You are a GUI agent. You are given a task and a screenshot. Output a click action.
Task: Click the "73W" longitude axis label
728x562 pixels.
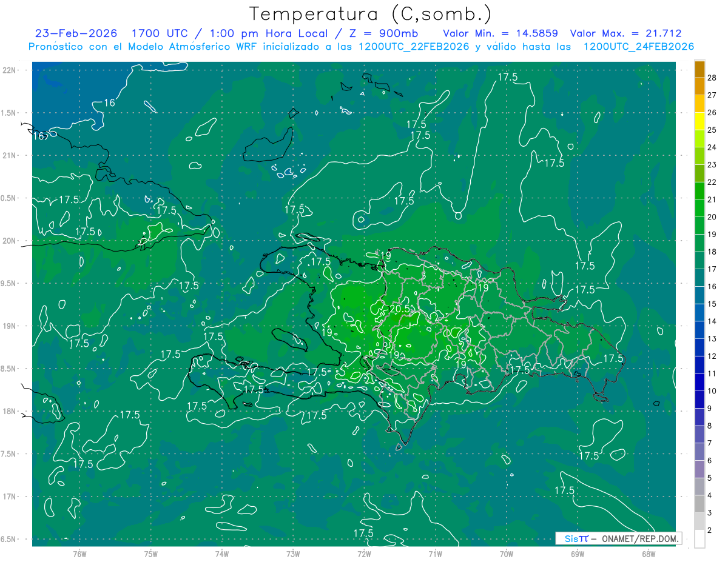pos(292,554)
